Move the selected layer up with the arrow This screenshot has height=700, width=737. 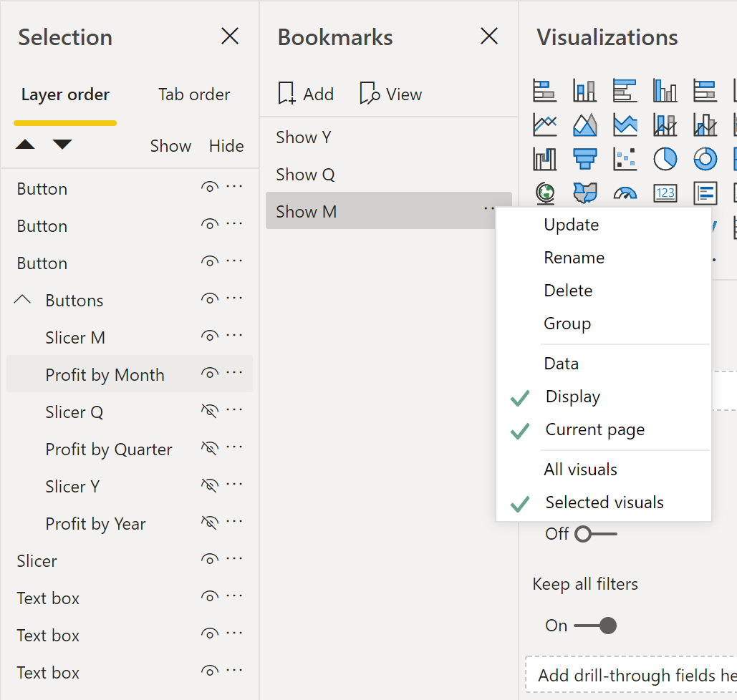(25, 144)
